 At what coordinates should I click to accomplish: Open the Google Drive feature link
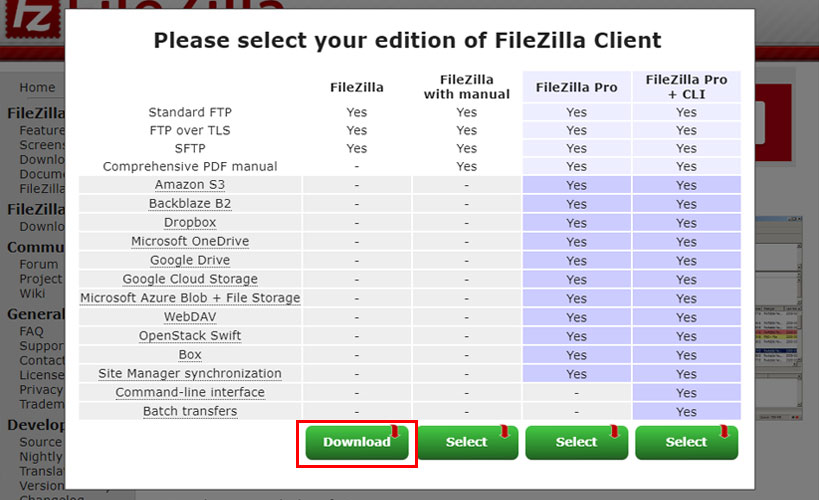point(190,260)
